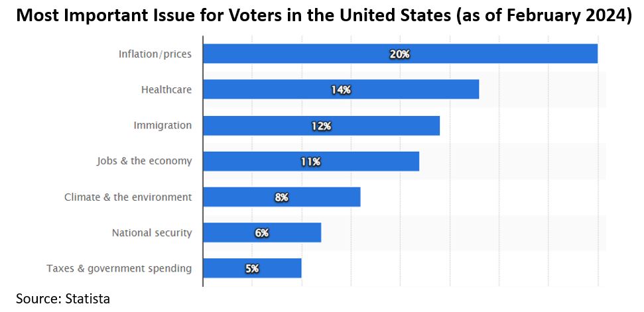Click the 20% data label
Image resolution: width=644 pixels, height=312 pixels.
click(x=400, y=54)
